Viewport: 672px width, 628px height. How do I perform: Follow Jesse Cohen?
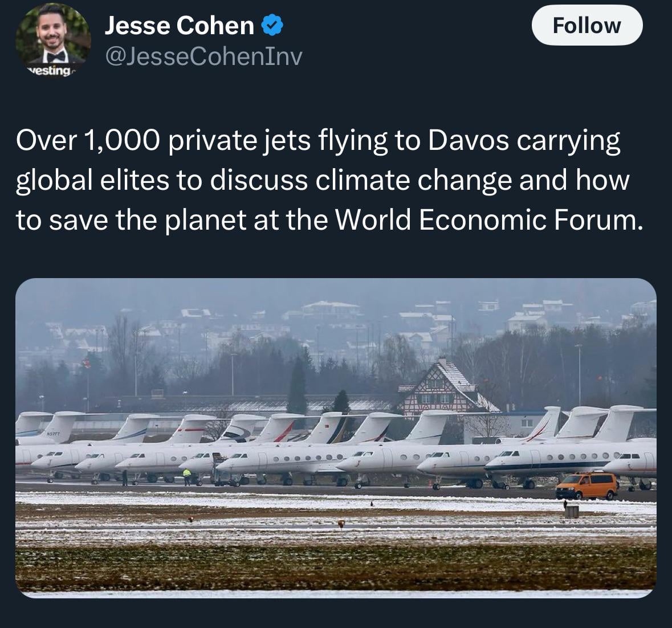(587, 26)
